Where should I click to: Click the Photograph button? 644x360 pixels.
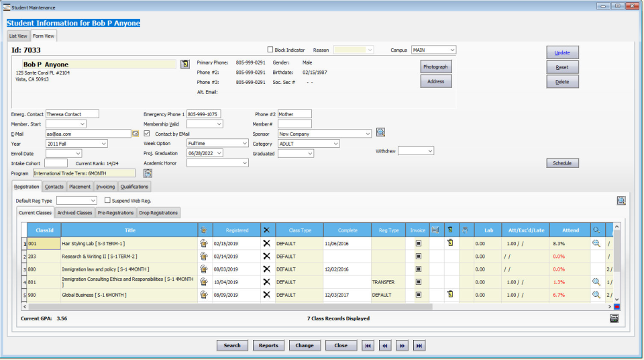coord(436,66)
